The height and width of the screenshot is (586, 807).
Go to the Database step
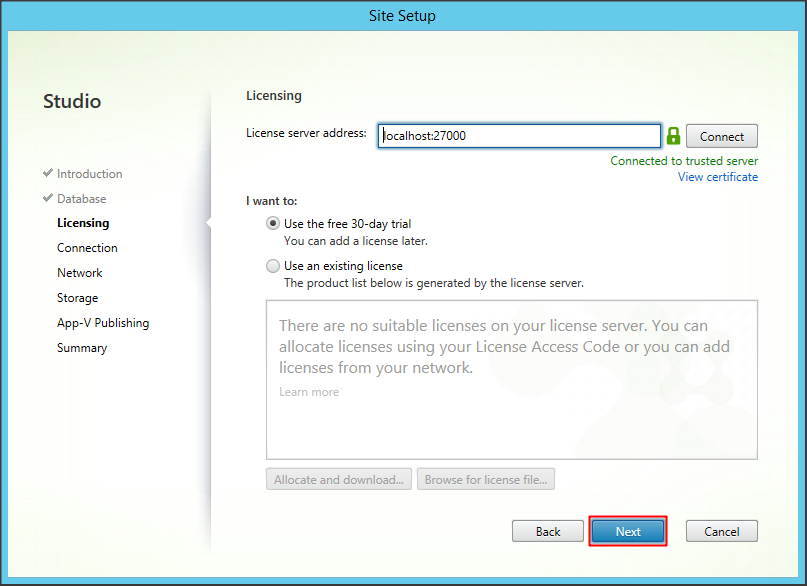tap(81, 199)
